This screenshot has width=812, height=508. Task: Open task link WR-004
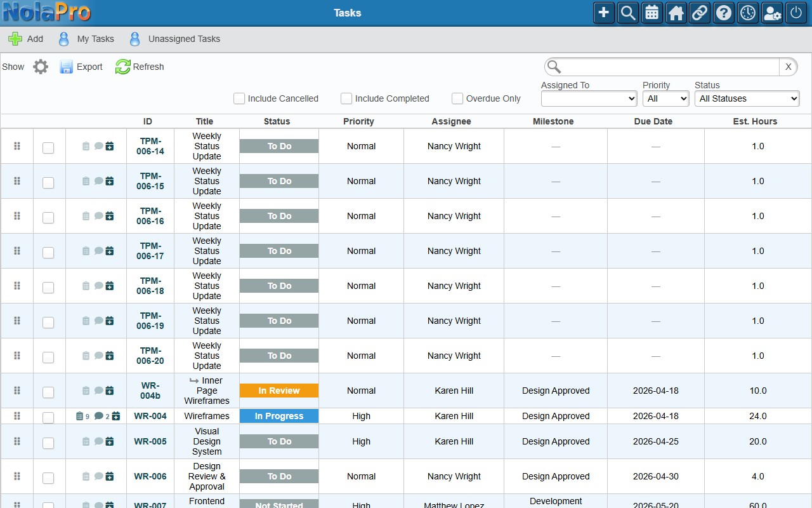(x=150, y=416)
